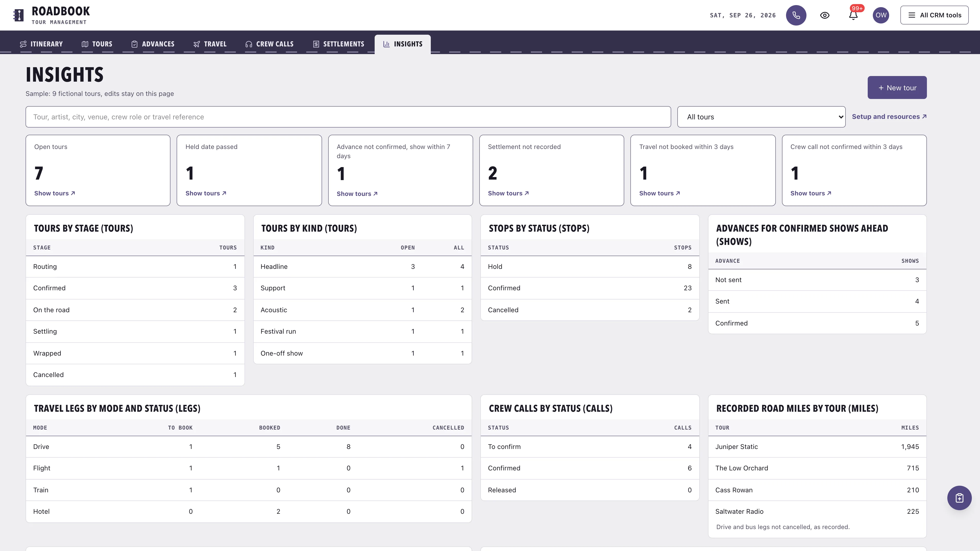Switch to the Settlements tab

click(339, 44)
